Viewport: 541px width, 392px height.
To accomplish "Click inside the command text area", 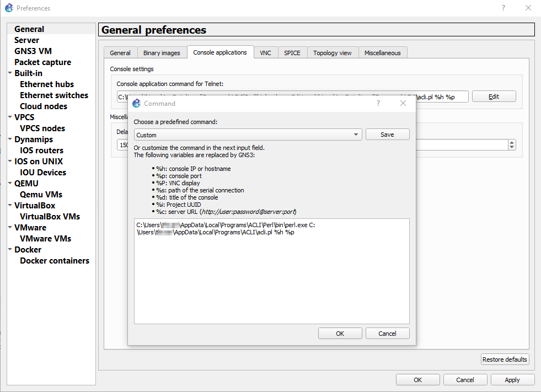I will (x=271, y=276).
